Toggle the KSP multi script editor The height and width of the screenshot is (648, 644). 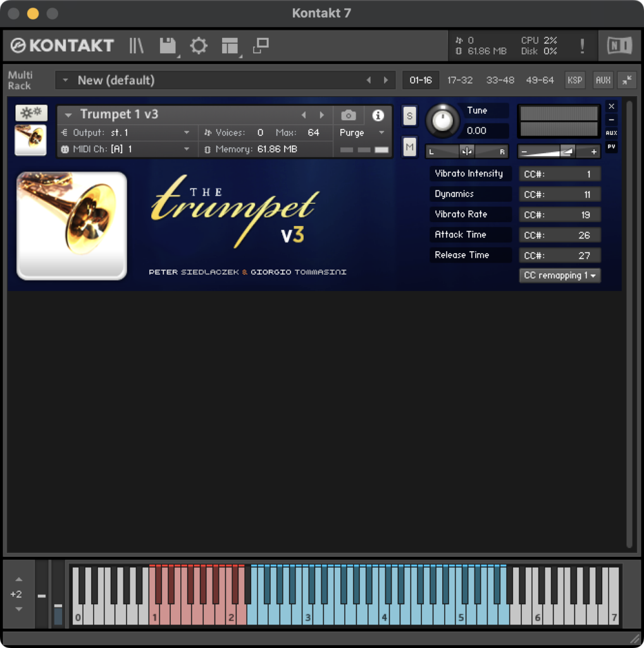[x=574, y=80]
